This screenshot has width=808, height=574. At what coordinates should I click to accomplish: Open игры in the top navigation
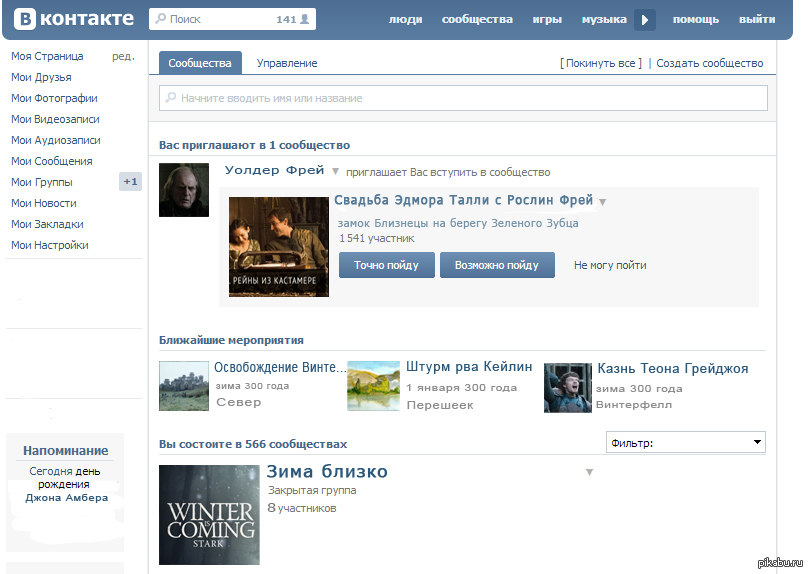point(547,20)
